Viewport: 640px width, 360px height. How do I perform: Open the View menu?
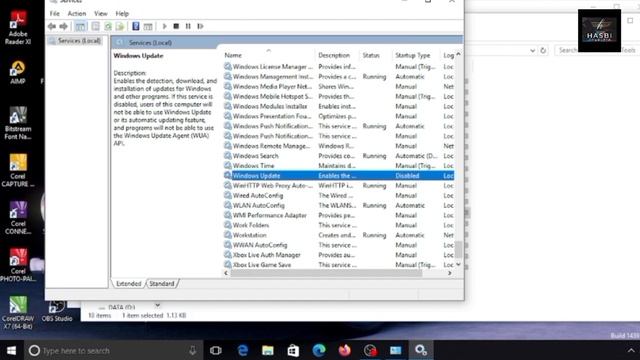coord(101,13)
